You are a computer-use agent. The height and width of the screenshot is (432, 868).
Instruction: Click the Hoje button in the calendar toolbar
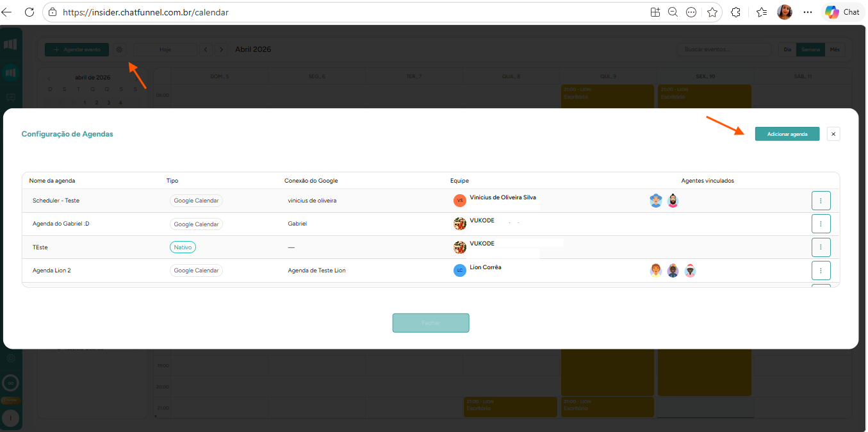[x=165, y=49]
